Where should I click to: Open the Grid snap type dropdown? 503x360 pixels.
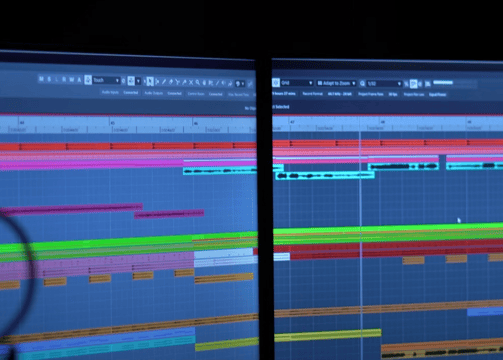pos(297,83)
